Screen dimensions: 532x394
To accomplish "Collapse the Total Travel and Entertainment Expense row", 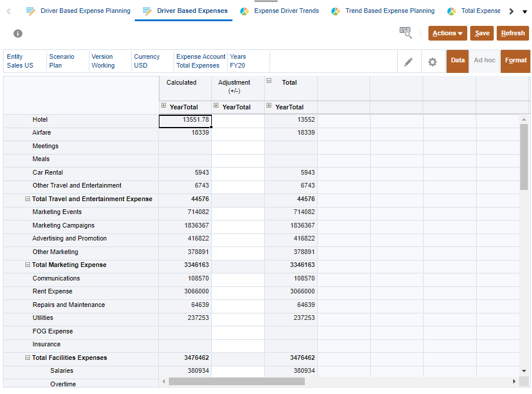I will point(27,199).
